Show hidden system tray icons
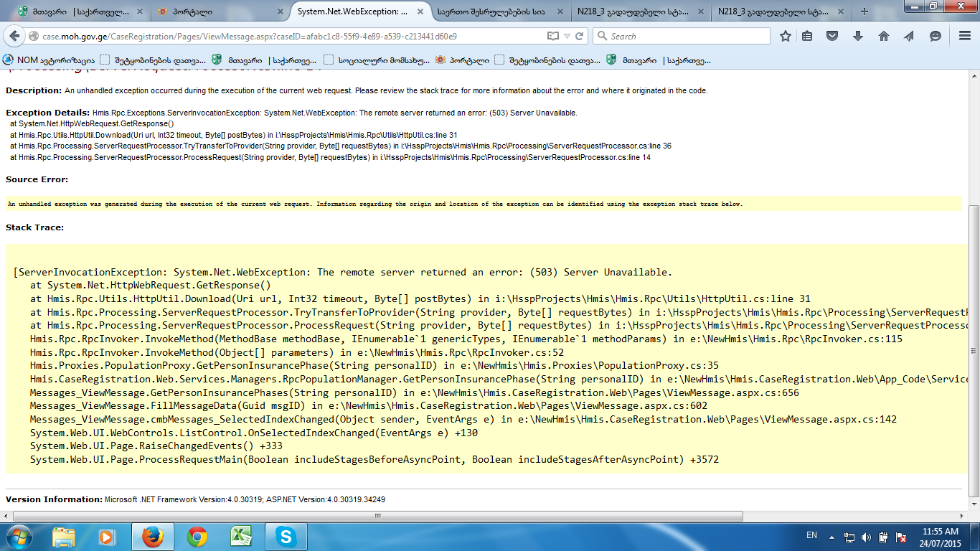This screenshot has width=980, height=551. tap(831, 536)
